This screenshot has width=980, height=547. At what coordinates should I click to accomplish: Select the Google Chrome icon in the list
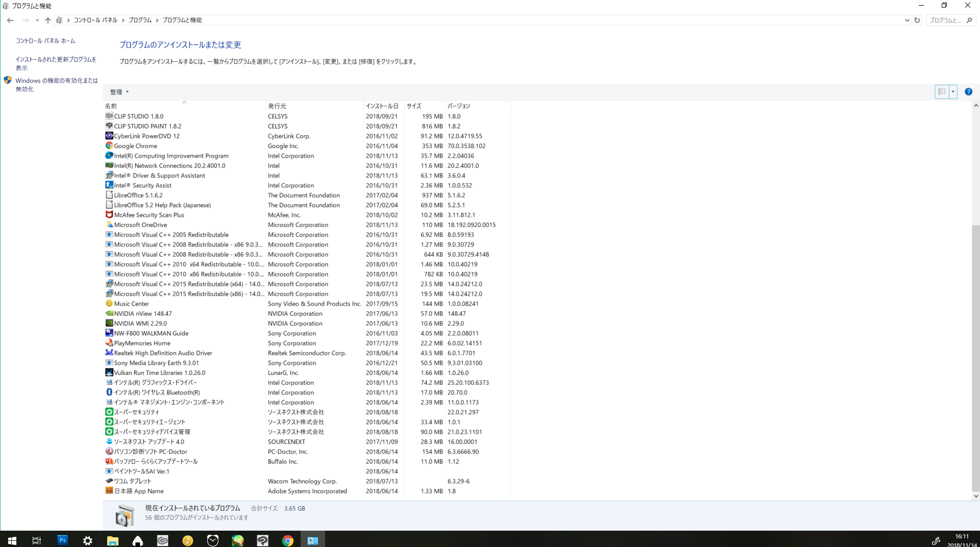(109, 146)
